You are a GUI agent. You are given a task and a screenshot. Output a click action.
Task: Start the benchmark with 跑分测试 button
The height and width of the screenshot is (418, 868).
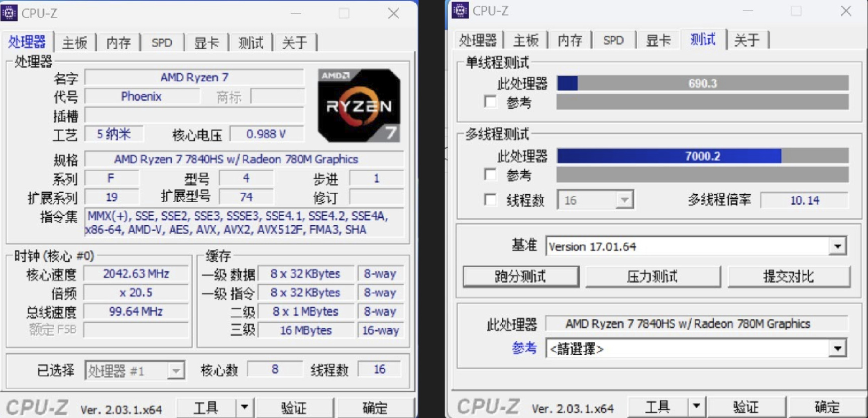tap(520, 276)
